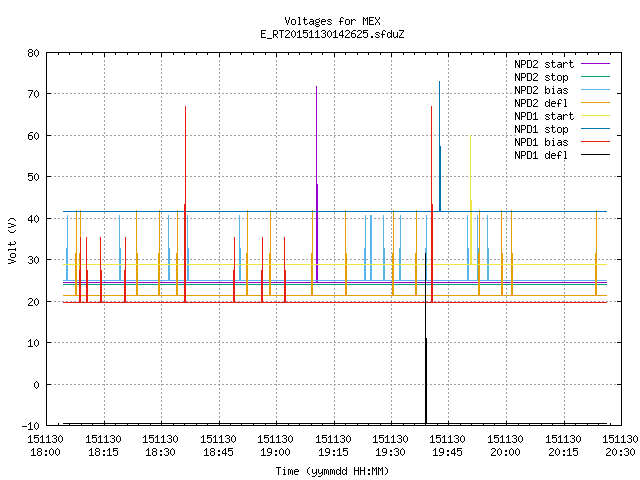Screen dimensions: 640x480
Task: Click the 'NPD2 start' legend label
Action: click(544, 64)
